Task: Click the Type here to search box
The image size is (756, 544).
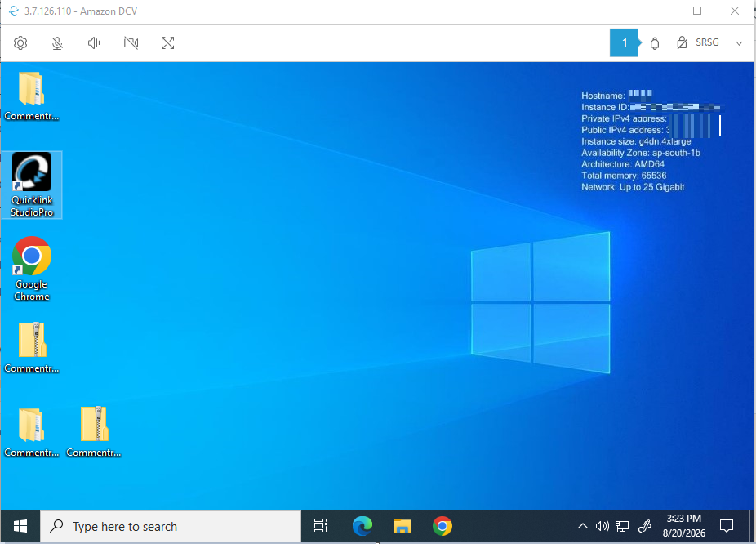Action: 171,526
